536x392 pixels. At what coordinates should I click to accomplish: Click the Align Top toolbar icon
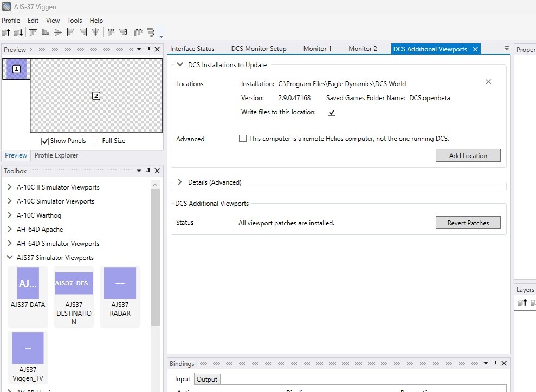coord(33,32)
